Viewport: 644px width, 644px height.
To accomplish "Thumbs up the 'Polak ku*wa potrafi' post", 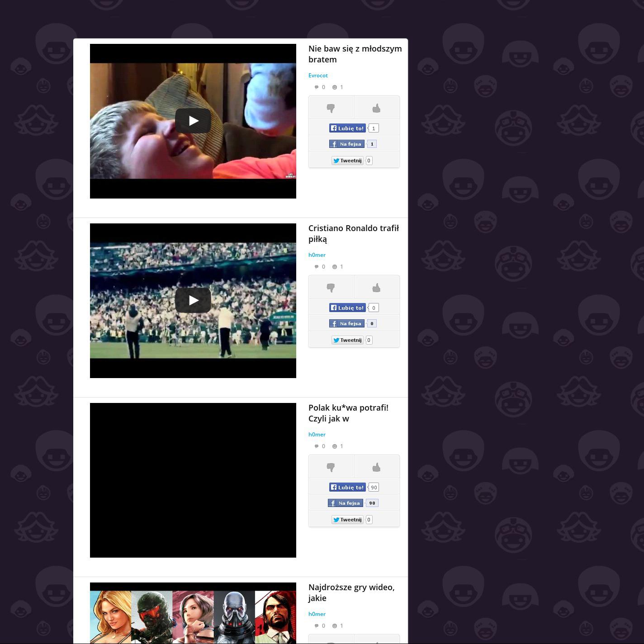I will (377, 467).
